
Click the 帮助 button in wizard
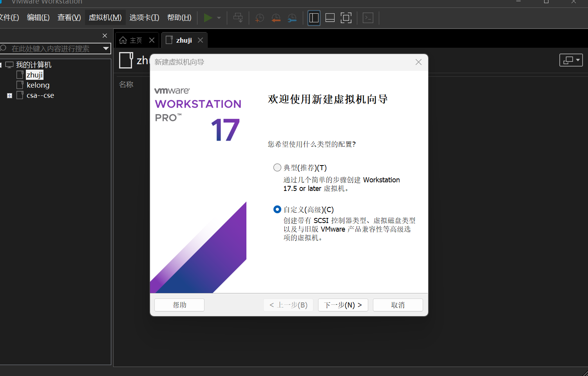(179, 305)
